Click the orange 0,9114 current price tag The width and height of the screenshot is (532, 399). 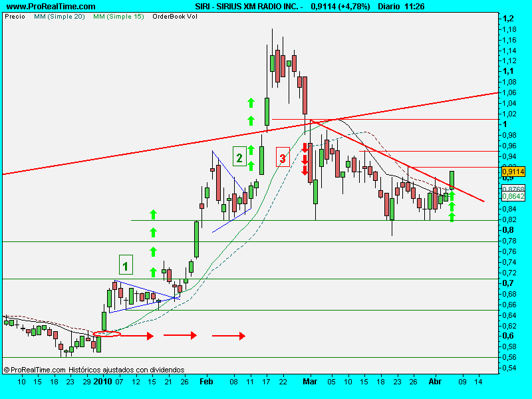coord(513,172)
